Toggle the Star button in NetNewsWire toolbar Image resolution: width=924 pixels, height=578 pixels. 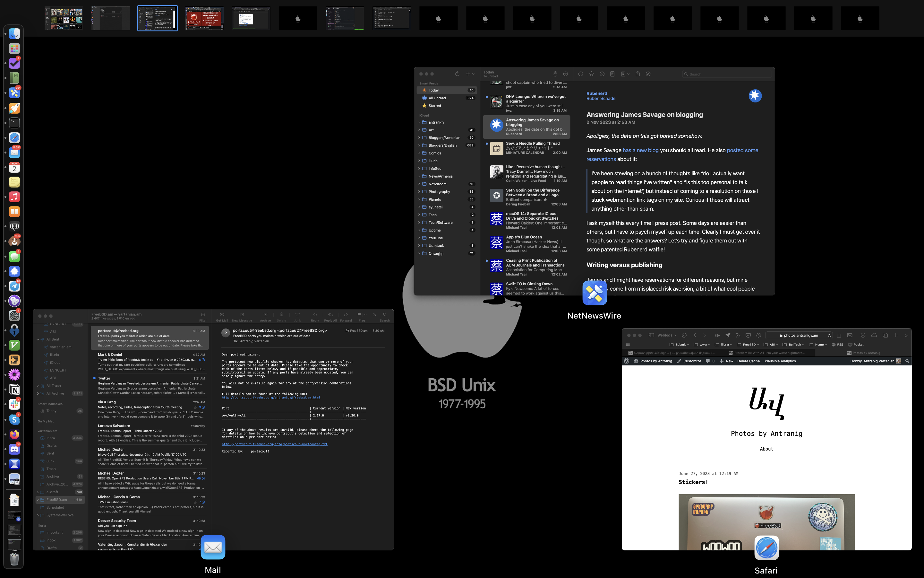[x=591, y=74]
